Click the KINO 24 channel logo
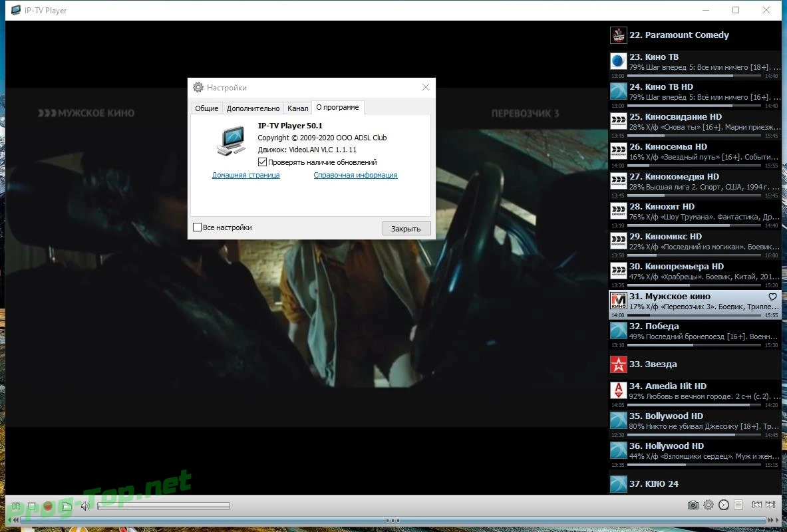Screen dimensions: 787x532 (619, 484)
